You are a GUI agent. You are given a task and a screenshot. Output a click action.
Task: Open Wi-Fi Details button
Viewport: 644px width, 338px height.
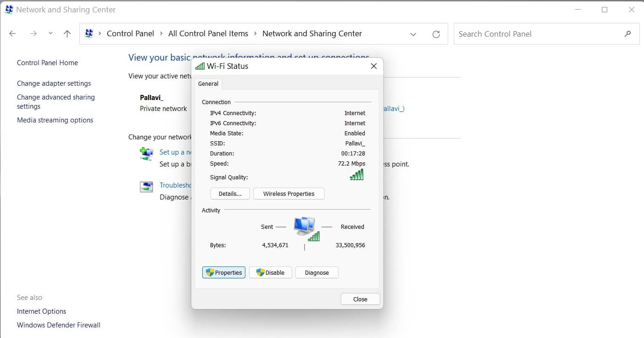pyautogui.click(x=230, y=194)
